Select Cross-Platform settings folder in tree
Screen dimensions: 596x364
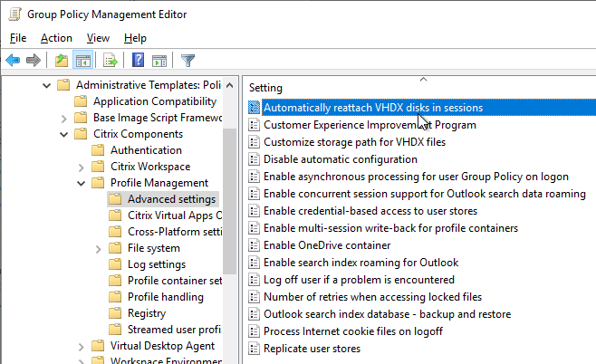[175, 232]
